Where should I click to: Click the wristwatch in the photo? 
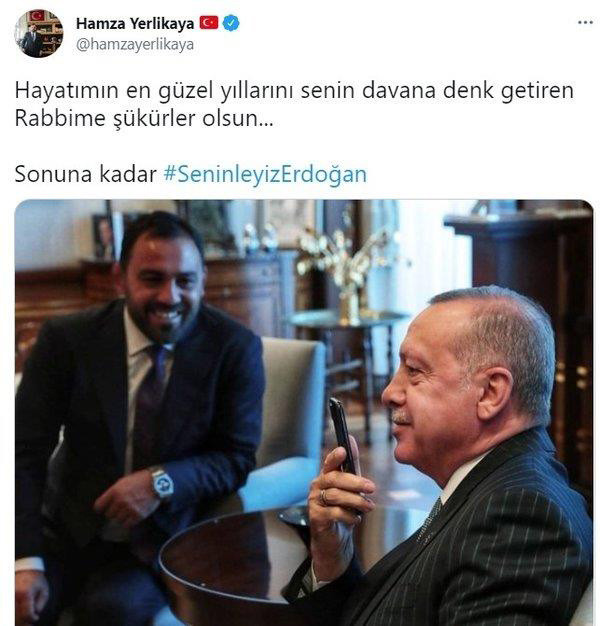pos(162,483)
